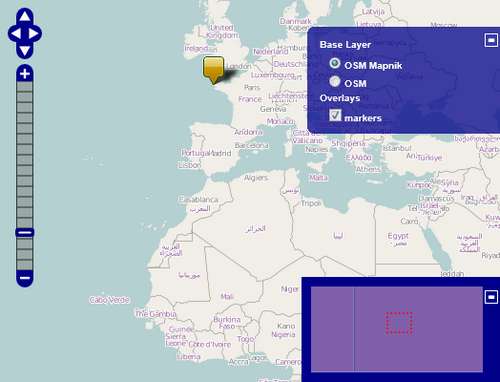Click the markers label text
Viewport: 500px width, 382px height.
click(x=363, y=118)
